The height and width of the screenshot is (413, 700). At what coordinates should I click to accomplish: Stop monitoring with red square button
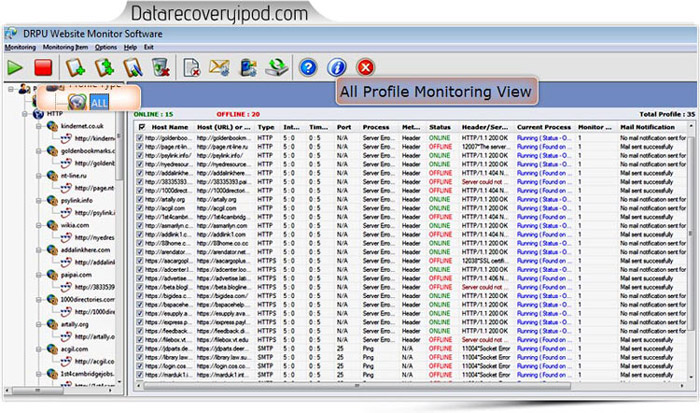tap(43, 67)
